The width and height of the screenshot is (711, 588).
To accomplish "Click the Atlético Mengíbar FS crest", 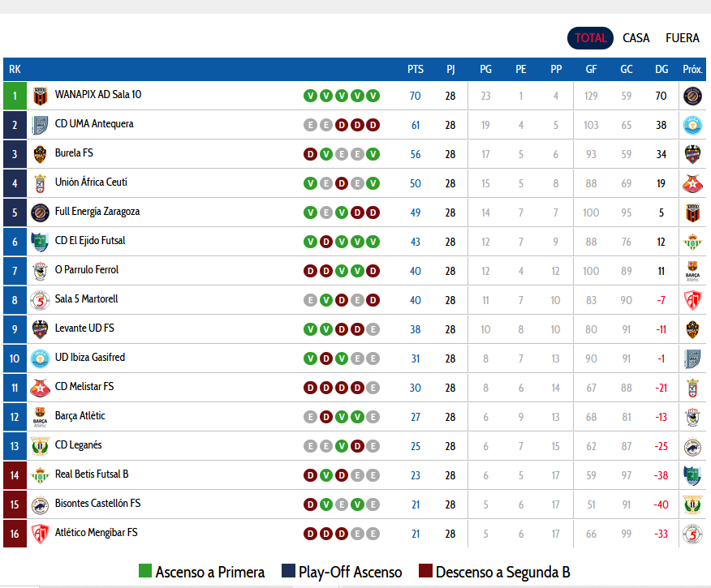I will point(40,534).
